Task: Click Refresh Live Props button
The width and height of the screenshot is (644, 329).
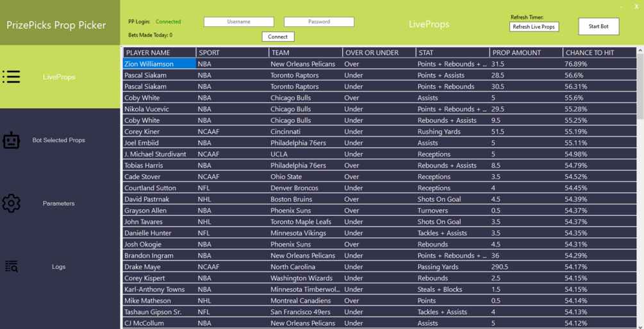Action: point(534,27)
